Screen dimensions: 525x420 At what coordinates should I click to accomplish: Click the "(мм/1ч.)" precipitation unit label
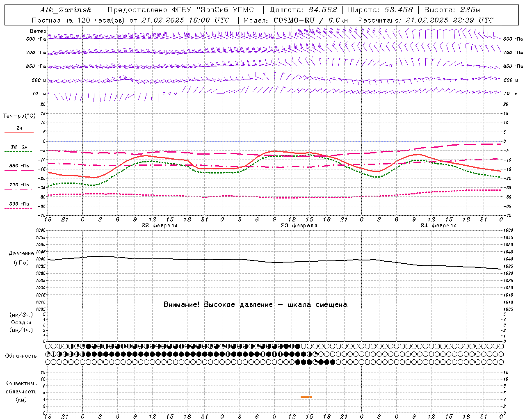click(x=21, y=330)
